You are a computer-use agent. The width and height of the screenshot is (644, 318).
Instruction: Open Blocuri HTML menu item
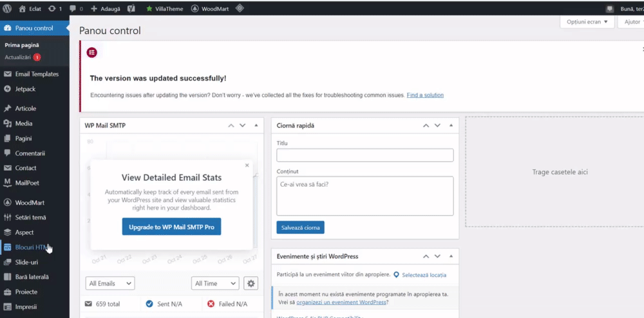[x=35, y=247]
